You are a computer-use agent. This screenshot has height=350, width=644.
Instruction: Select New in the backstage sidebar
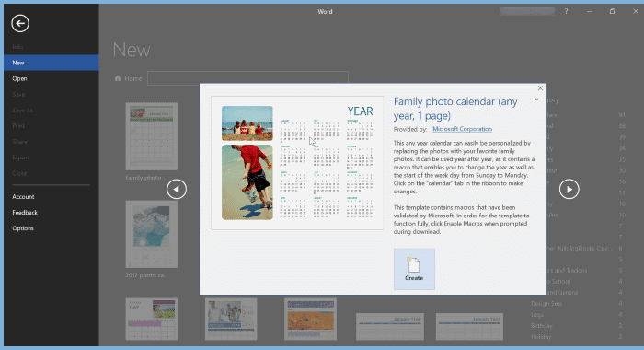pos(52,63)
